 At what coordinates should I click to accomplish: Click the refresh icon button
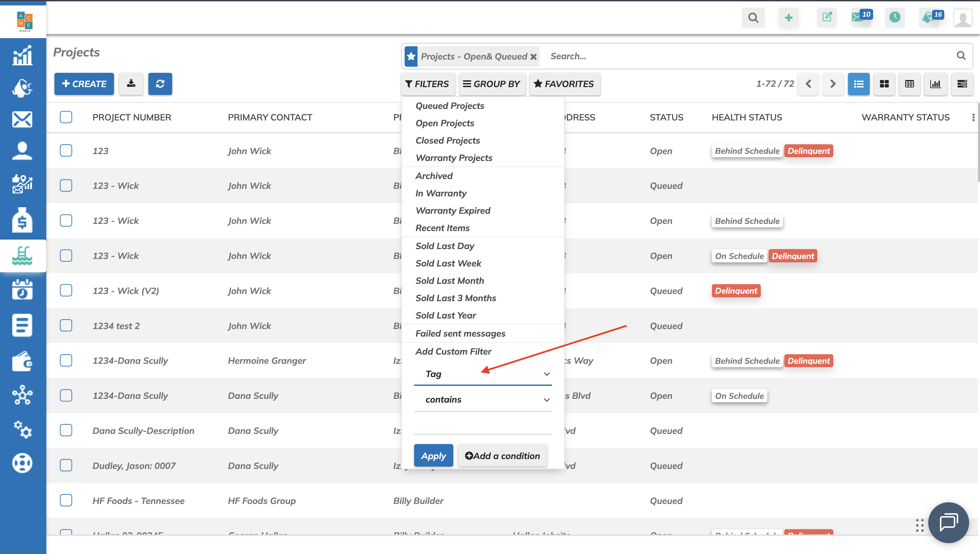click(x=160, y=84)
